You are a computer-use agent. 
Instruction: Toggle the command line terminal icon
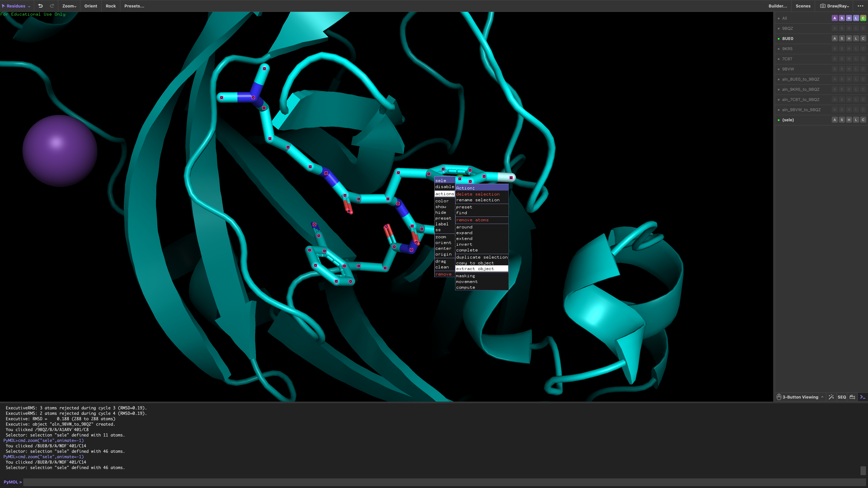pyautogui.click(x=862, y=397)
